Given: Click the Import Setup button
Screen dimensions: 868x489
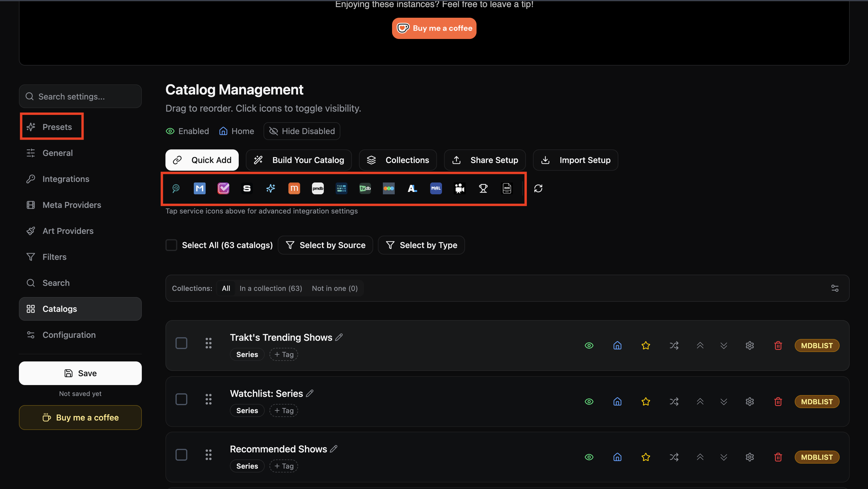Looking at the screenshot, I should 575,160.
